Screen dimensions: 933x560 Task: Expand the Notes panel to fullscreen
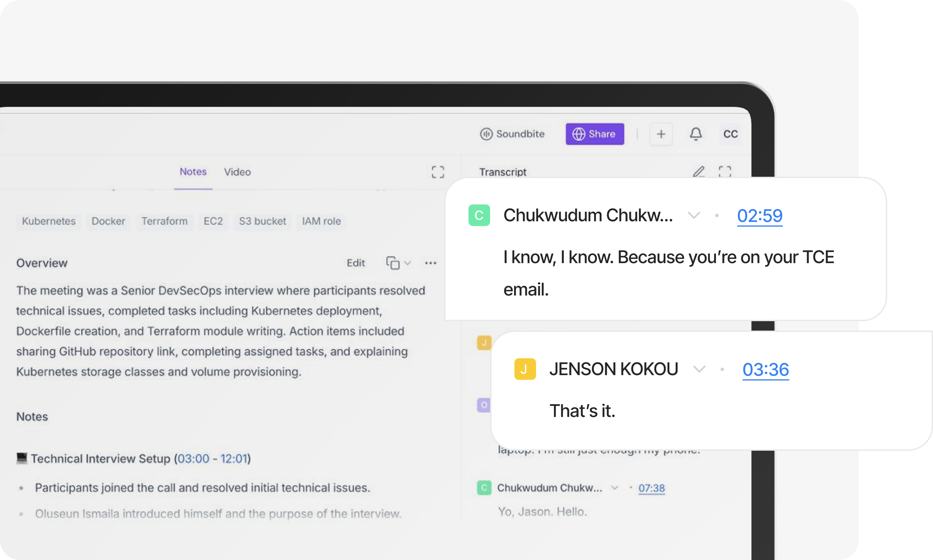click(x=438, y=172)
